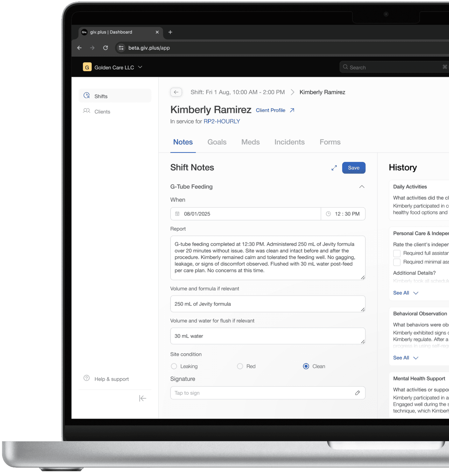Click the clock icon in time field

tap(328, 214)
